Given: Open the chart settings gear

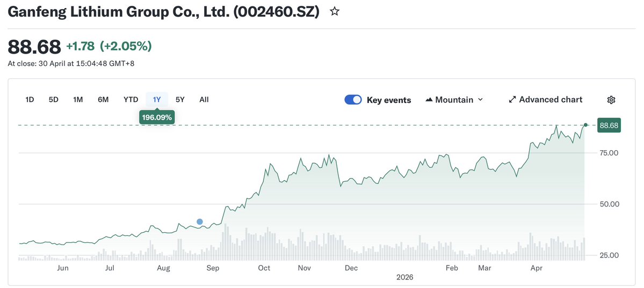Looking at the screenshot, I should coord(611,100).
